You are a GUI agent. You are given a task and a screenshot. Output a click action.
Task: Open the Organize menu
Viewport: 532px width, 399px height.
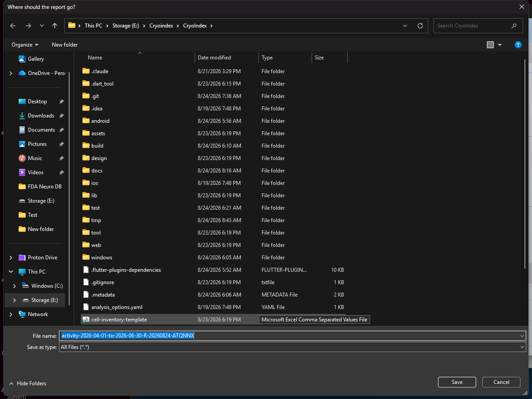(x=25, y=45)
